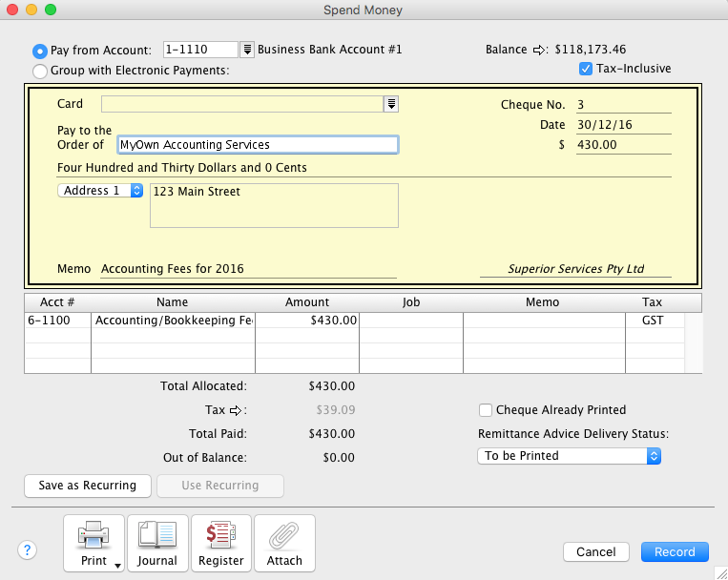Attach a document with the paperclip icon
Viewport: 728px width, 580px height.
click(284, 543)
